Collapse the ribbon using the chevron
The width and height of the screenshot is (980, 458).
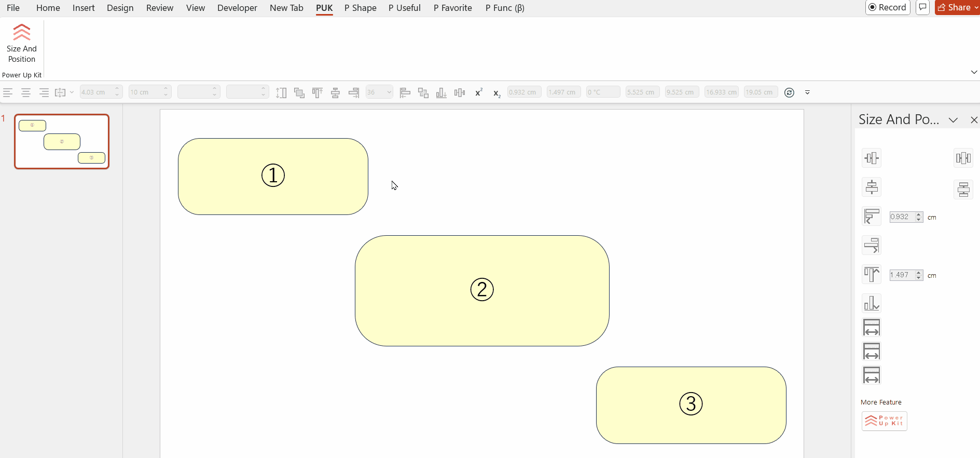point(974,72)
